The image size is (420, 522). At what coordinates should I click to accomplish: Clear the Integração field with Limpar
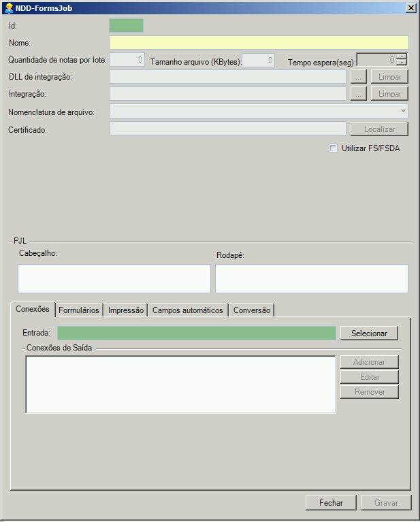[389, 94]
